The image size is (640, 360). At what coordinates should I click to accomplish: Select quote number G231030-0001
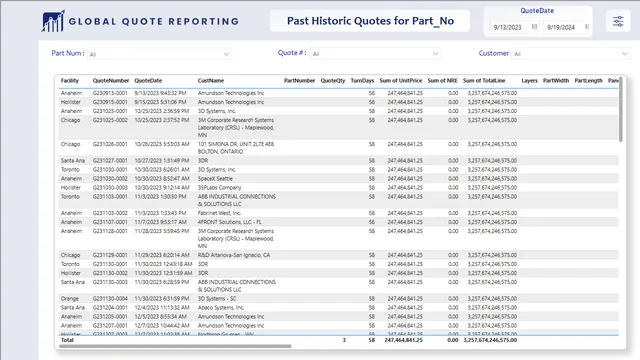coord(110,169)
